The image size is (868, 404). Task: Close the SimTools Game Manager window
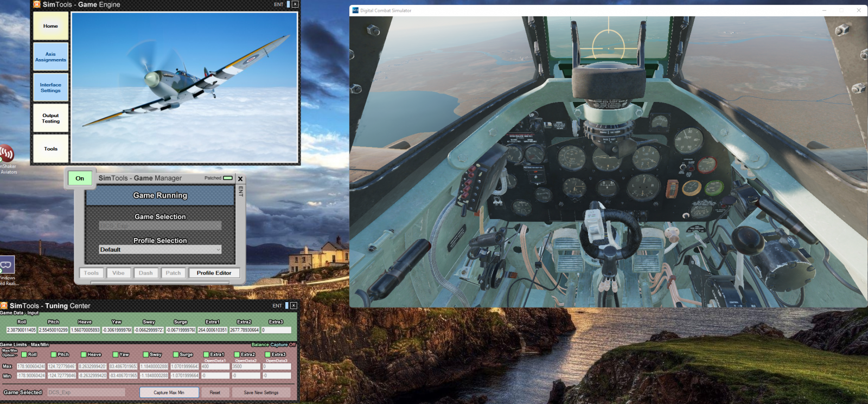coord(240,179)
